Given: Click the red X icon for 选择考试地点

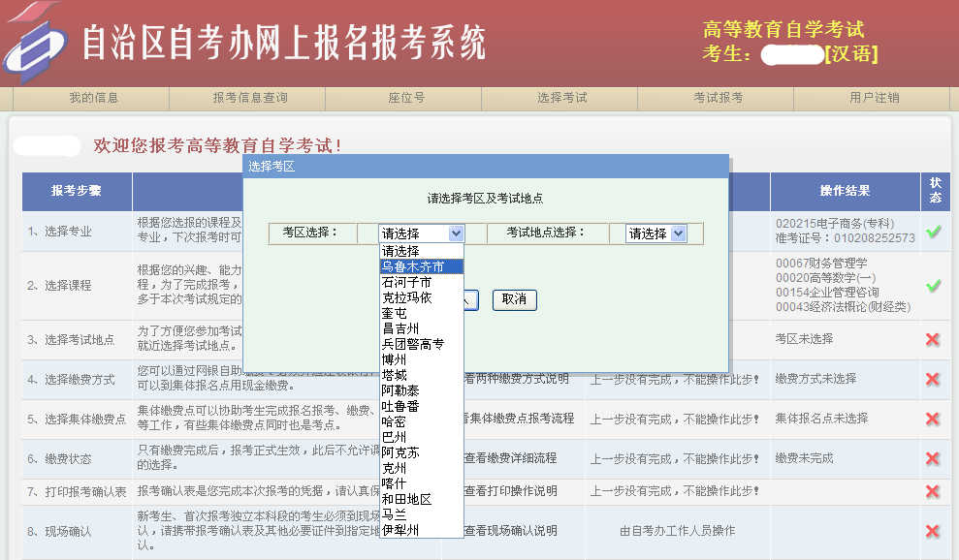Looking at the screenshot, I should (x=932, y=339).
